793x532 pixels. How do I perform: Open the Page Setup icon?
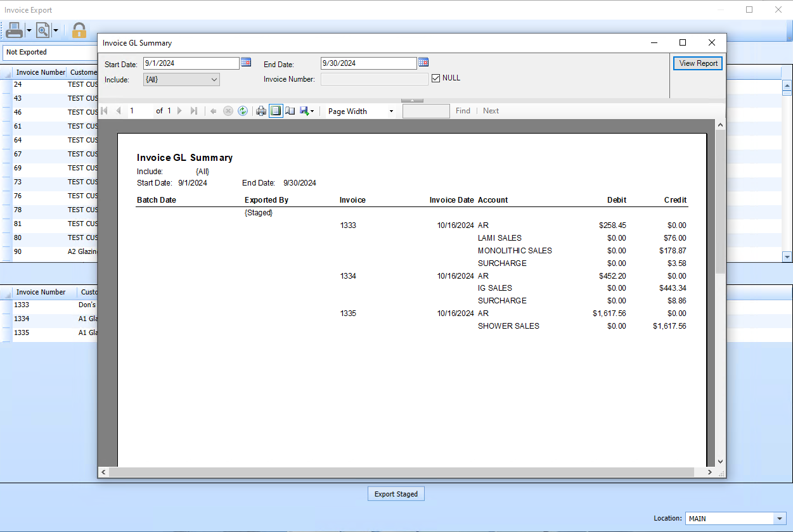(x=290, y=111)
